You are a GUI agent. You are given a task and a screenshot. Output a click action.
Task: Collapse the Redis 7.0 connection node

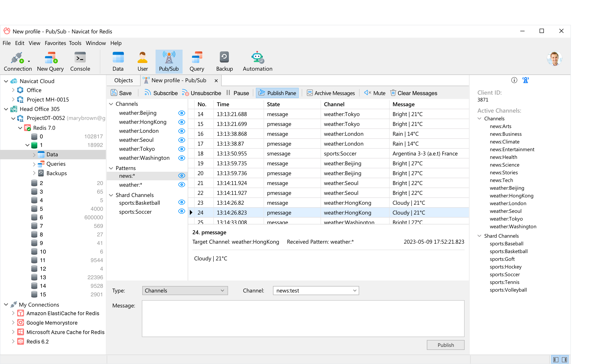tap(20, 128)
